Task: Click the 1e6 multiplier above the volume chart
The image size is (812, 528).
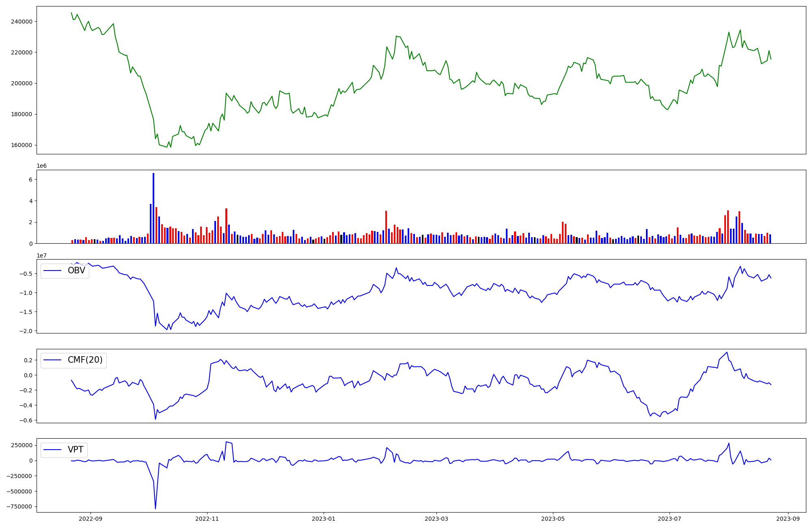Action: (41, 166)
